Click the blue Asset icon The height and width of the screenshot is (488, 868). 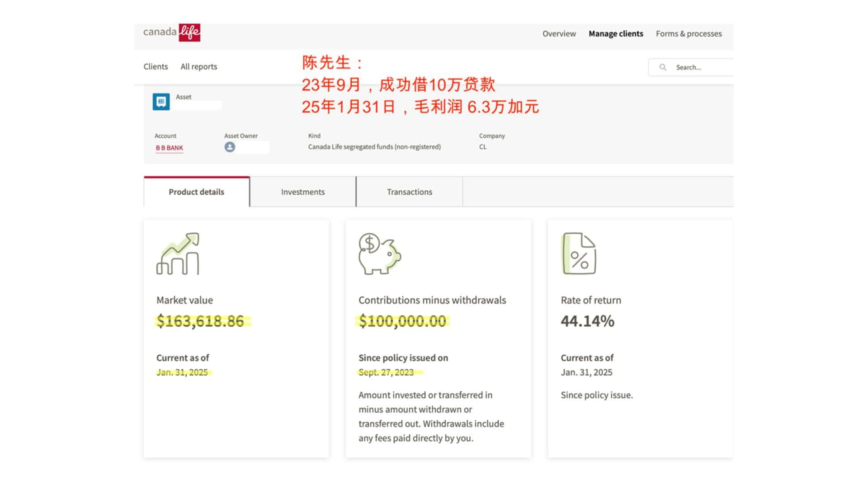[x=161, y=102]
